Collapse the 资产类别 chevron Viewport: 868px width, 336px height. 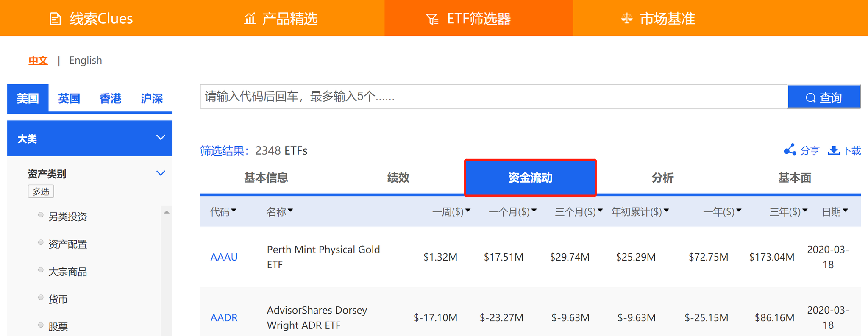pyautogui.click(x=161, y=173)
